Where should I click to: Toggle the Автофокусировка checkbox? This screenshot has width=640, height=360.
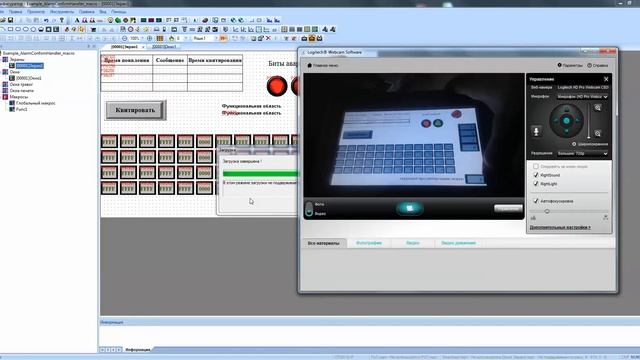536,201
